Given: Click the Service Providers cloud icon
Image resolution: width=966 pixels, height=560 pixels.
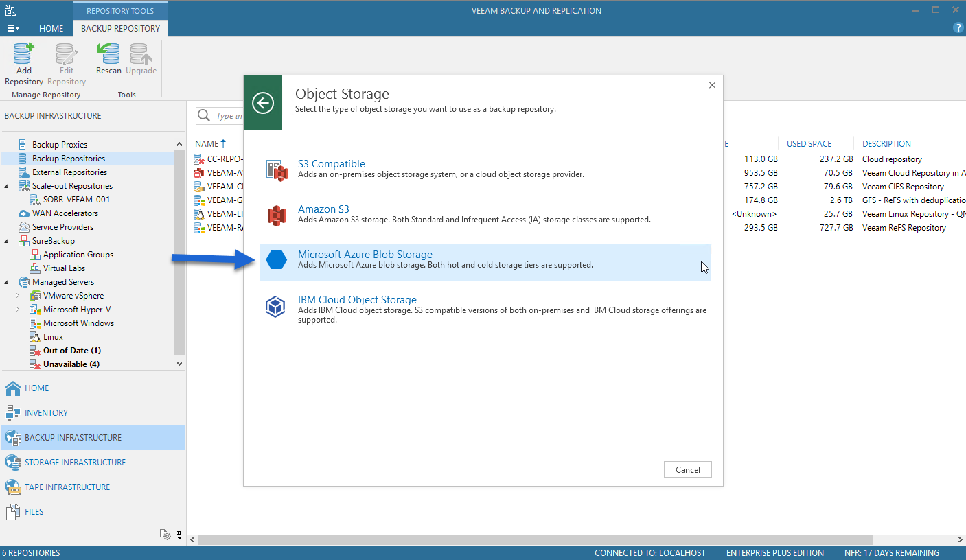Looking at the screenshot, I should click(24, 227).
